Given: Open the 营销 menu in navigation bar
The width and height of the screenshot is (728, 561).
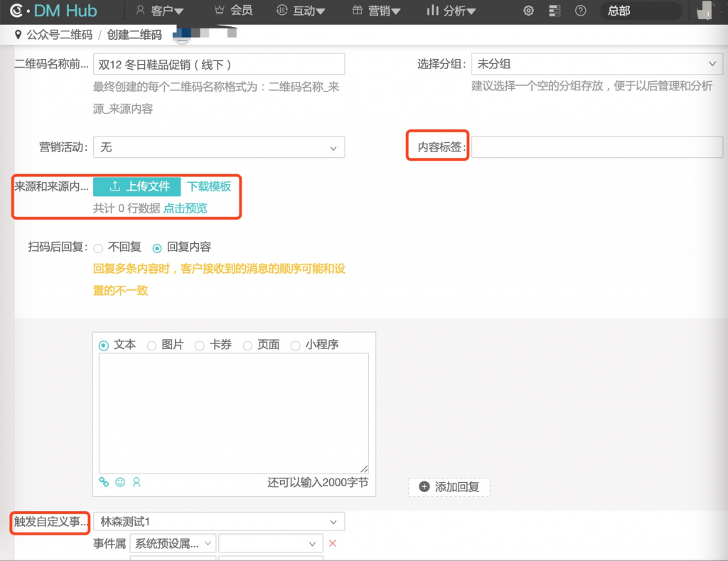Looking at the screenshot, I should pyautogui.click(x=376, y=11).
